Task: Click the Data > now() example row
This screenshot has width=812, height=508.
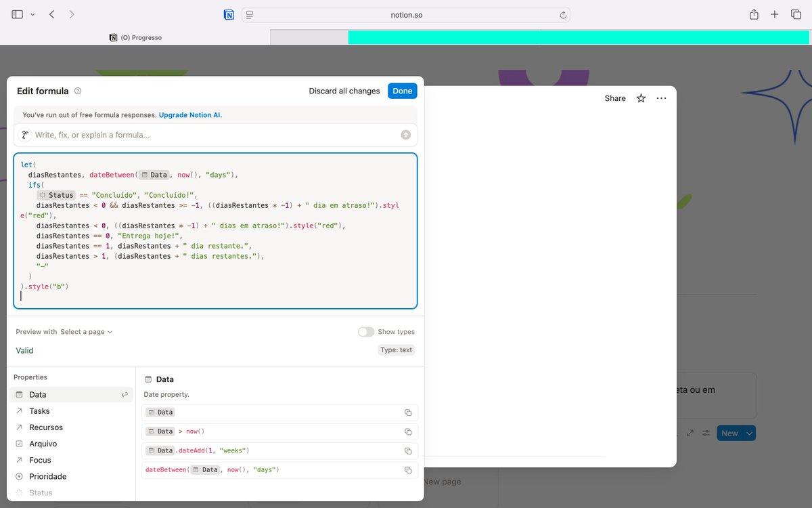Action: (x=279, y=431)
